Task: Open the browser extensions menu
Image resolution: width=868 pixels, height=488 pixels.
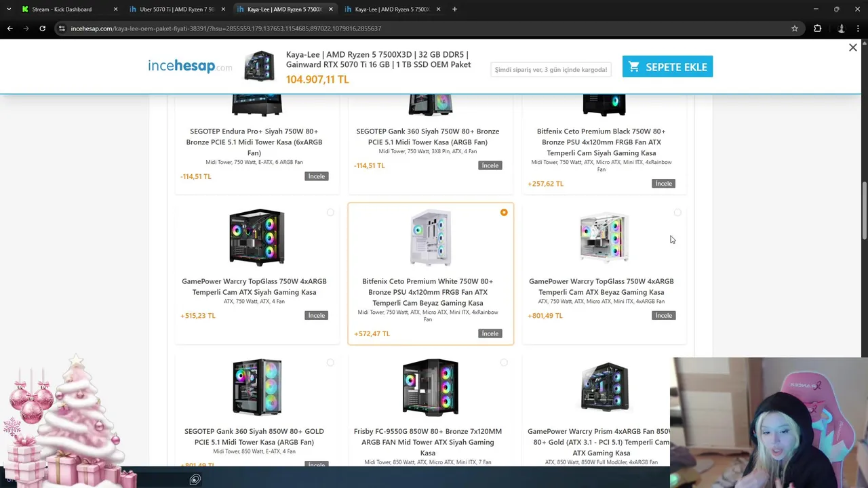Action: coord(817,28)
